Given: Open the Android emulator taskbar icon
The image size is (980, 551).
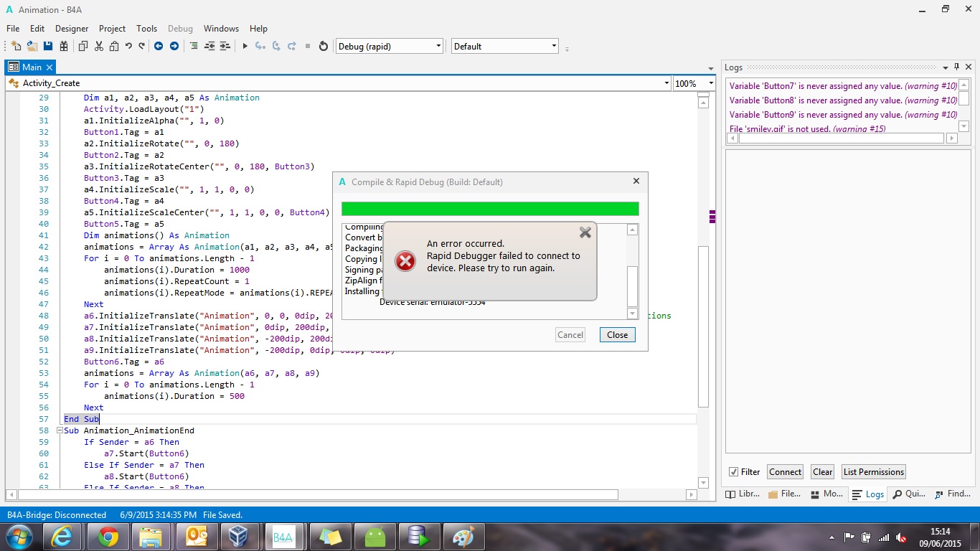Looking at the screenshot, I should 374,537.
